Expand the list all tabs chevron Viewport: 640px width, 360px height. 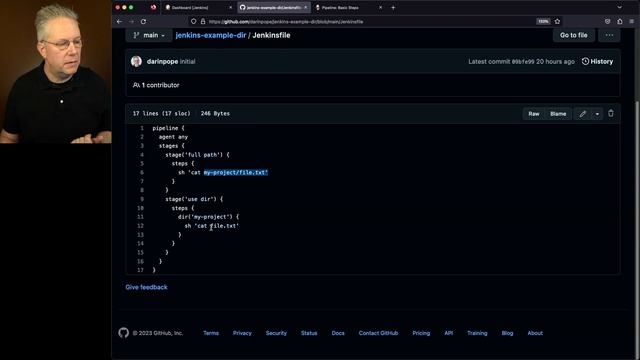(620, 7)
